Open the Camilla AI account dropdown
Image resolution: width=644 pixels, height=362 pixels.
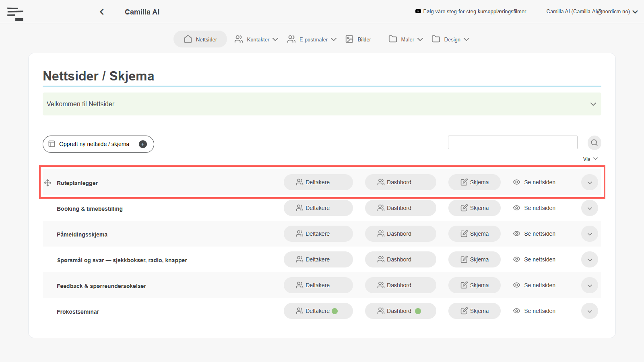click(592, 12)
